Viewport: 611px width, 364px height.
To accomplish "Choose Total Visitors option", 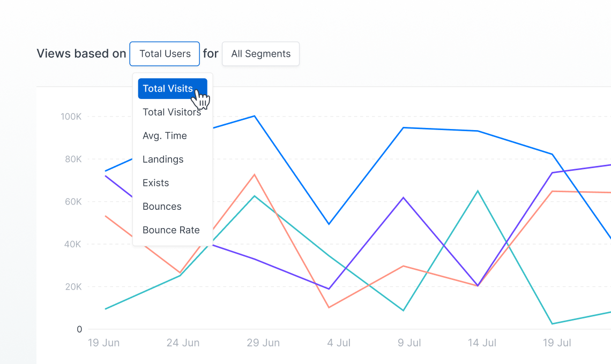I will (x=172, y=112).
